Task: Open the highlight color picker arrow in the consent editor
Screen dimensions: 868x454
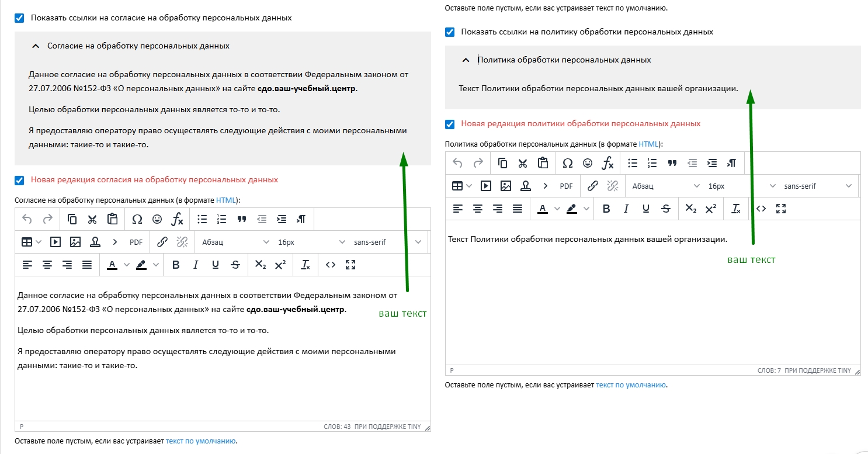Action: [156, 265]
